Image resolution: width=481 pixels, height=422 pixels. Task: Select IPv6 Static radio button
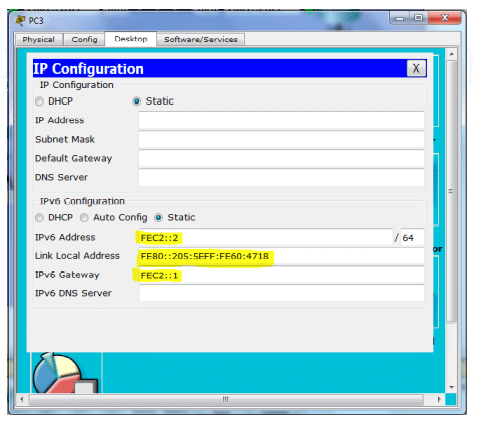click(x=158, y=218)
